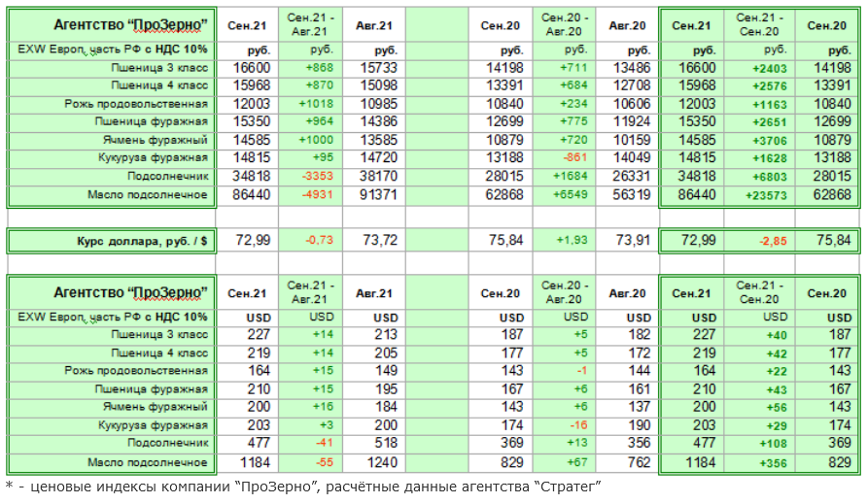The width and height of the screenshot is (867, 504).
Task: Click the 15098 cell for Пшеница 4 класс
Action: 378,85
